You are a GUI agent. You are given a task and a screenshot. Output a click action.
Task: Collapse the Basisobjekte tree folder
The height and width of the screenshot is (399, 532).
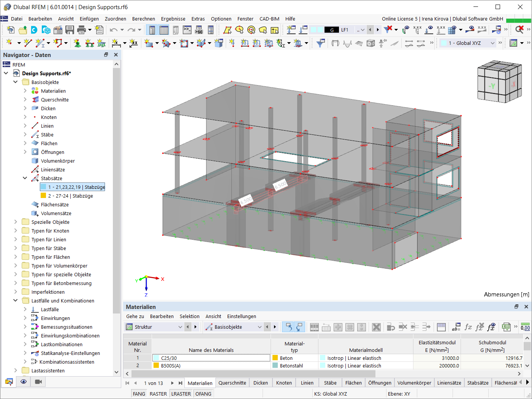pyautogui.click(x=16, y=82)
